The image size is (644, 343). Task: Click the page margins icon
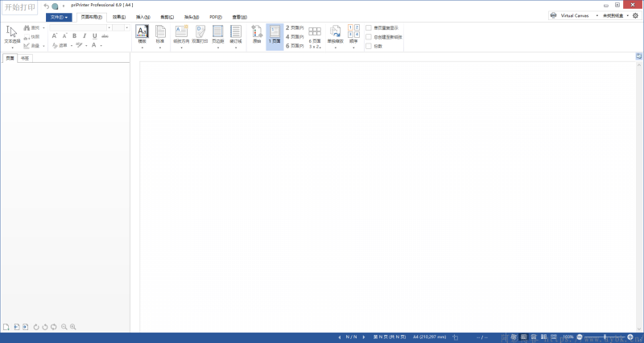tap(217, 36)
